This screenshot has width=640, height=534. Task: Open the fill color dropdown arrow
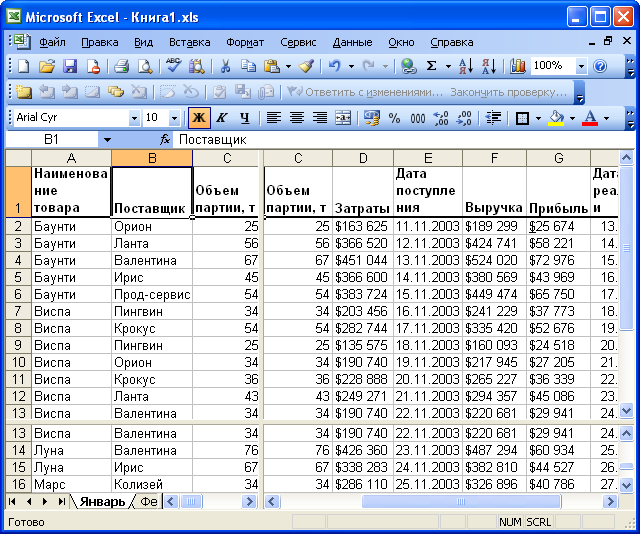[572, 118]
